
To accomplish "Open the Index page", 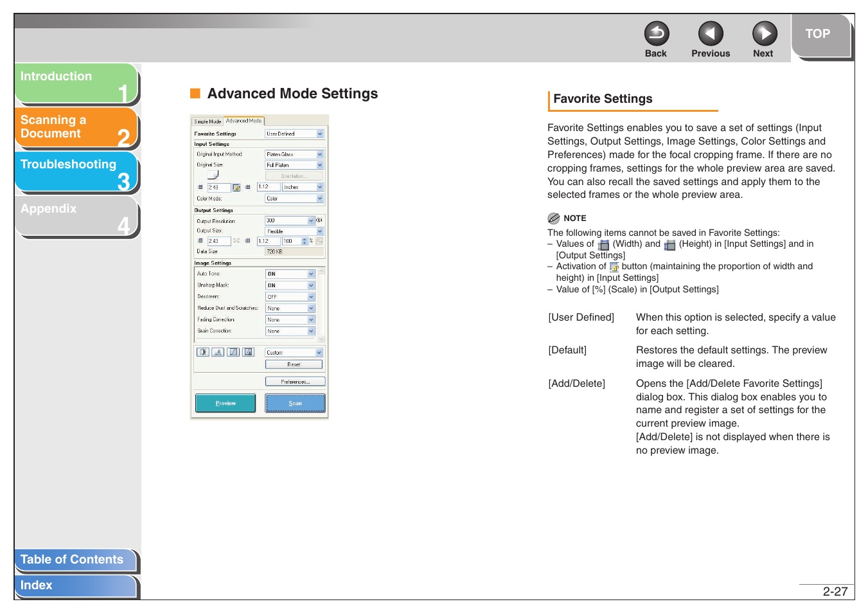I will coord(75,585).
